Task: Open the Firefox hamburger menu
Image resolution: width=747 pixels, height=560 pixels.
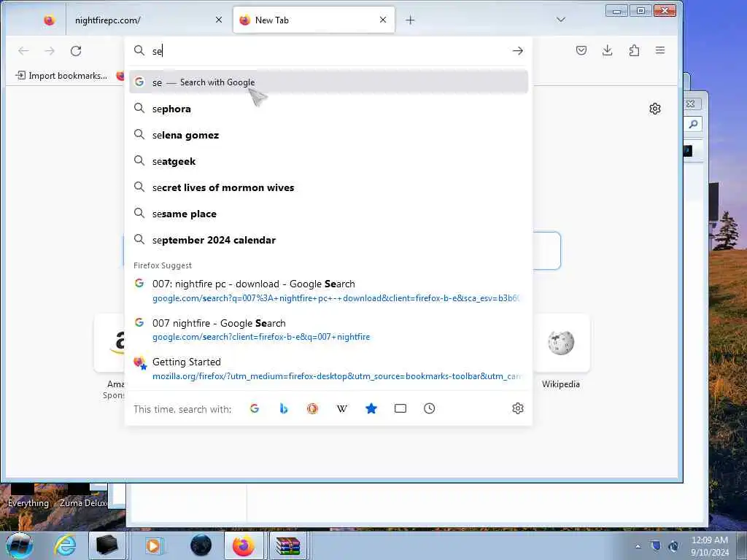Action: pyautogui.click(x=660, y=50)
